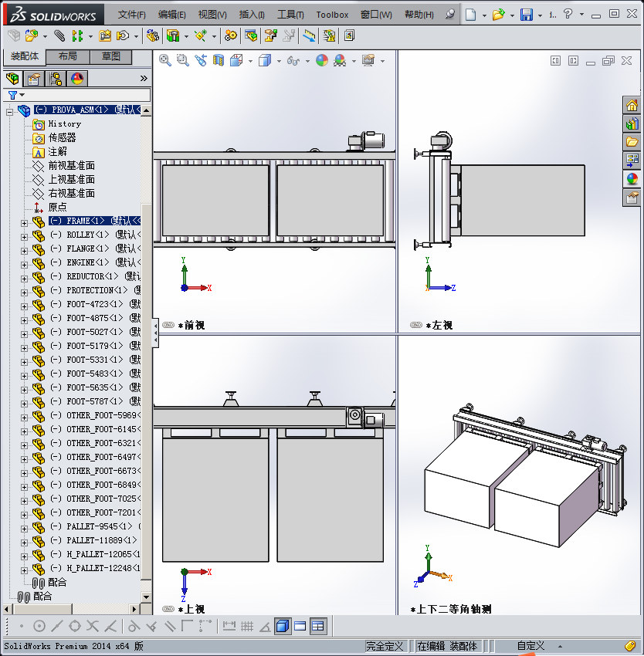Click the View Settings monitor icon
Viewport: 644px width, 656px height.
pos(368,61)
